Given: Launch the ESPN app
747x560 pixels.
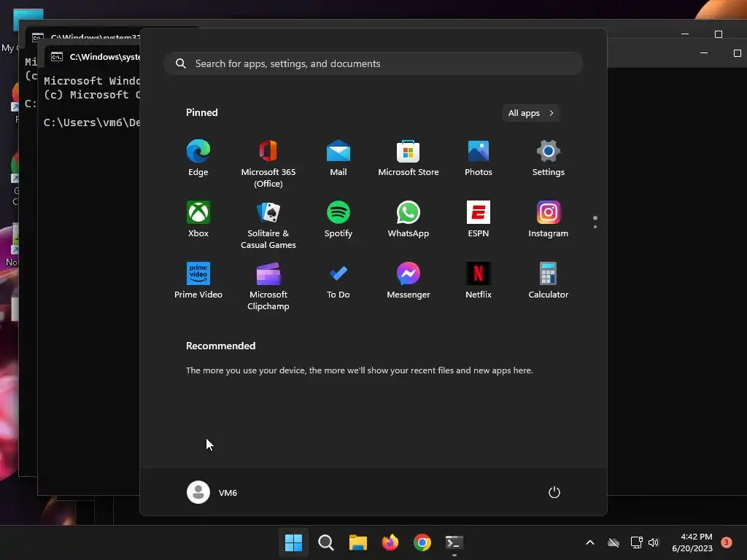Looking at the screenshot, I should click(479, 219).
